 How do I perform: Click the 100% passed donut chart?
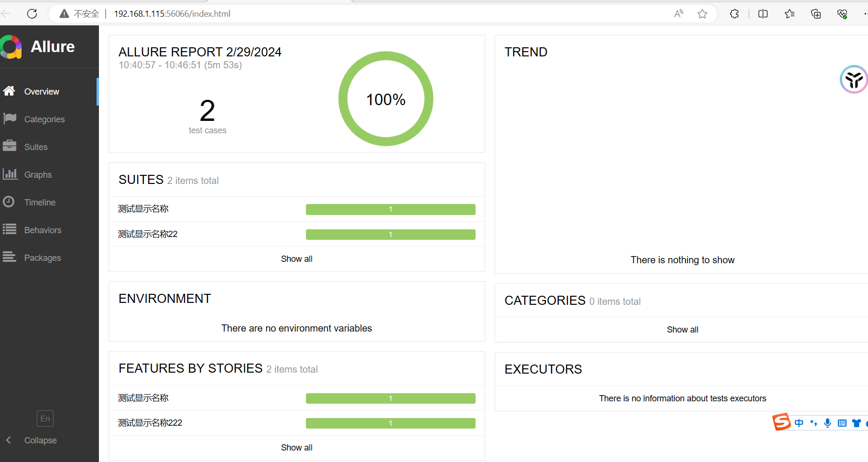coord(386,99)
